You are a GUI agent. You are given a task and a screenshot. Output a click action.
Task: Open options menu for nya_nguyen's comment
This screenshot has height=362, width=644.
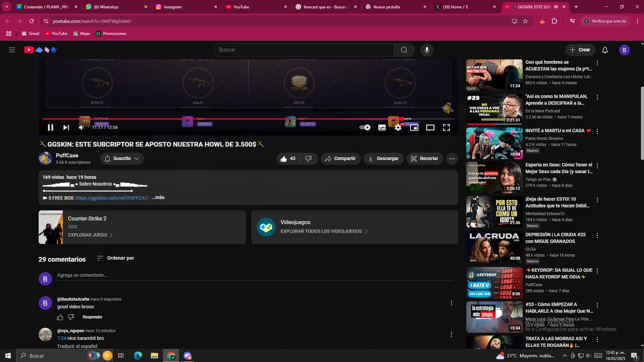(451, 335)
